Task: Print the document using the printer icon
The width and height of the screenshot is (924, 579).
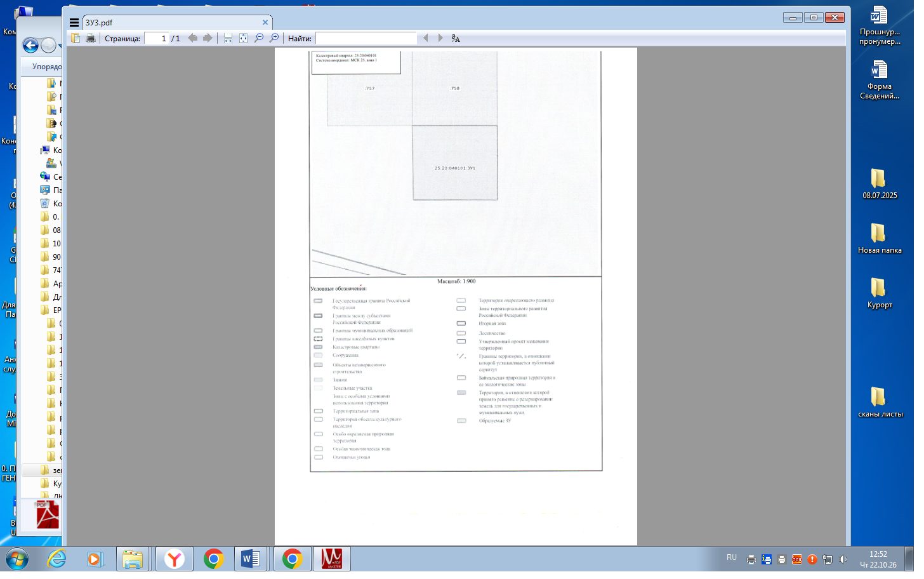Action: point(91,38)
